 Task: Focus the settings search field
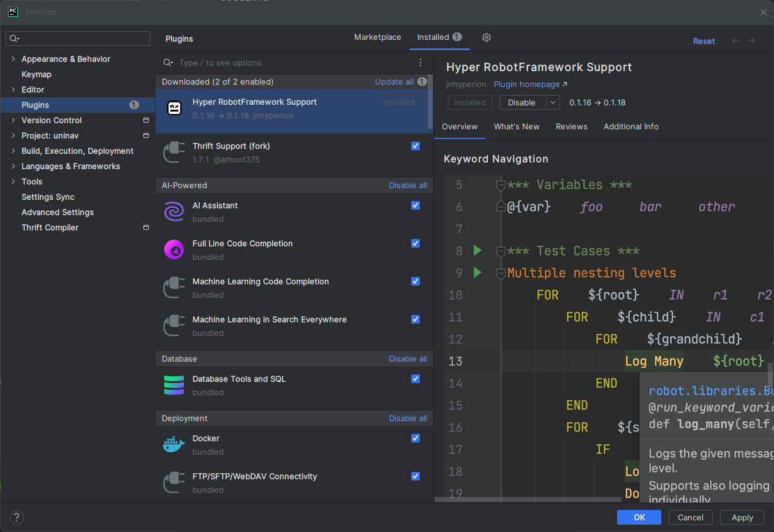pyautogui.click(x=78, y=39)
